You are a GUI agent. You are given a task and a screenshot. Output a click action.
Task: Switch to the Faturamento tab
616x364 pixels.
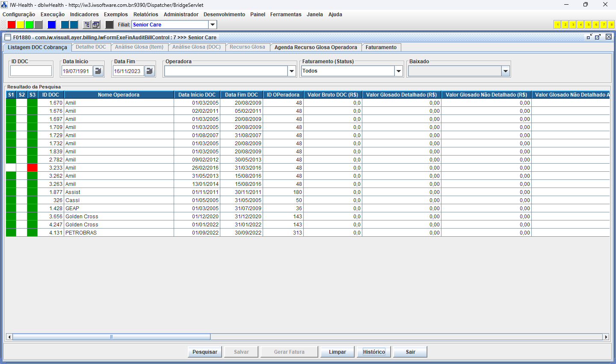tap(381, 47)
